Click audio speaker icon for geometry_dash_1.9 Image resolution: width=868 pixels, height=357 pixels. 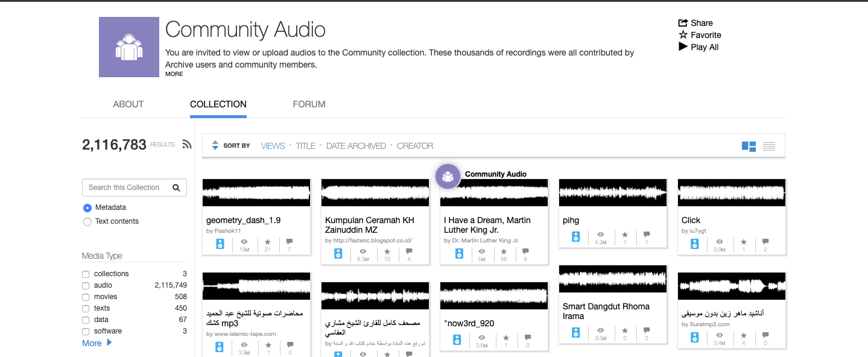pos(220,244)
